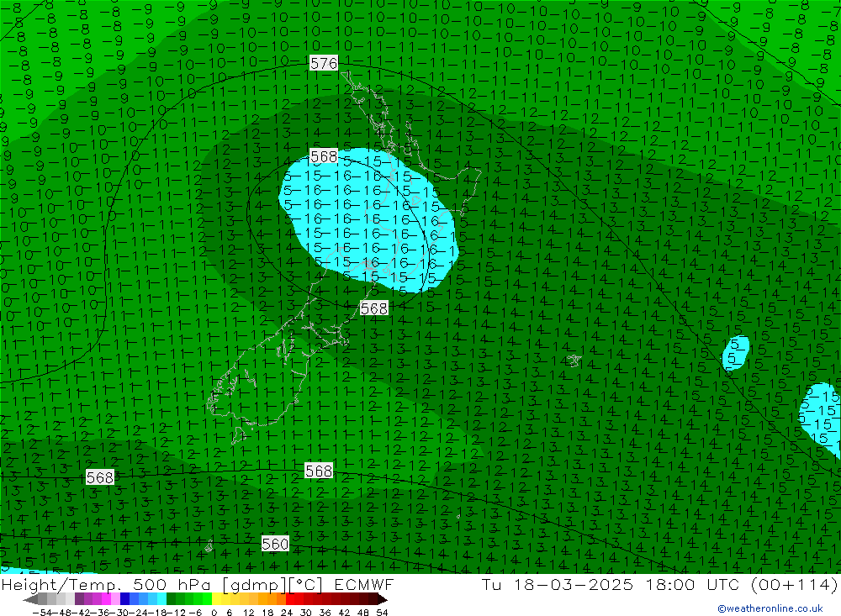
Task: Click the (00+114) forecast hour text
Action: click(x=794, y=584)
